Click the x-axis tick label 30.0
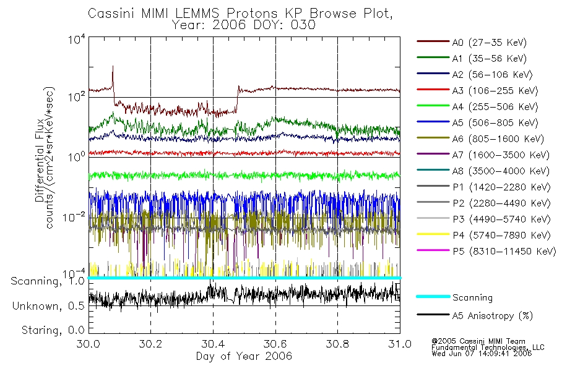588x371 pixels. 89,344
